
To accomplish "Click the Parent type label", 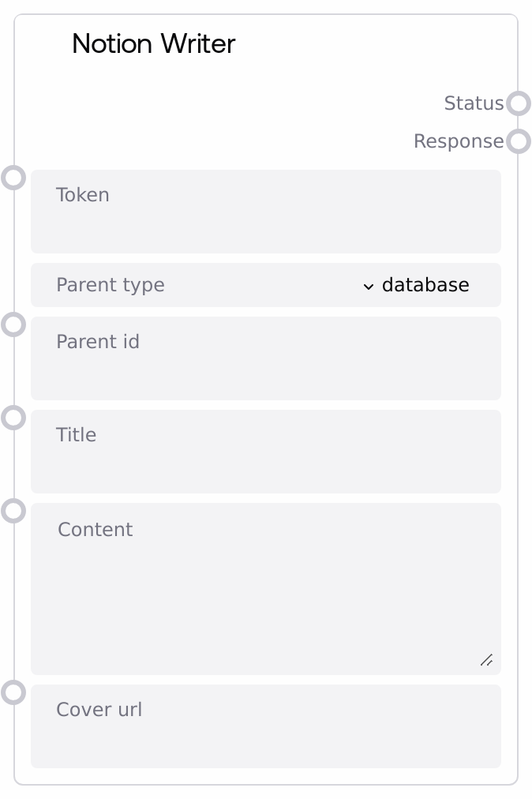I will 111,285.
